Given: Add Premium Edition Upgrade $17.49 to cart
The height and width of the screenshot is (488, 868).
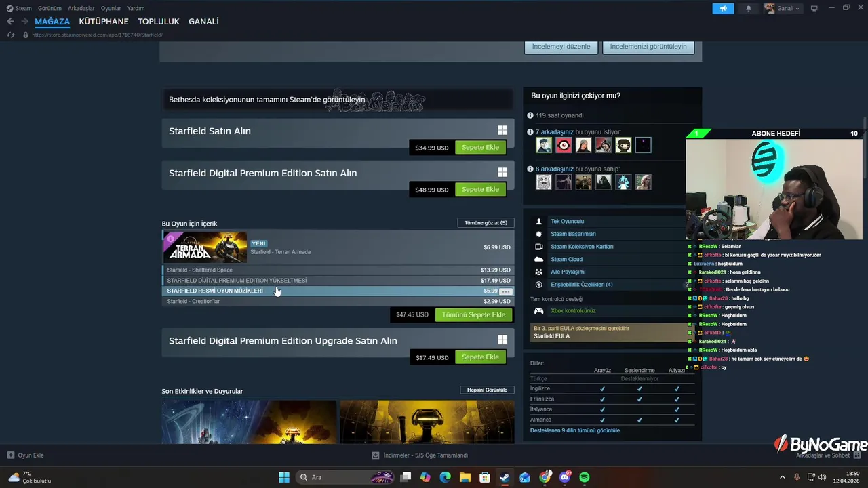Looking at the screenshot, I should coord(480,357).
